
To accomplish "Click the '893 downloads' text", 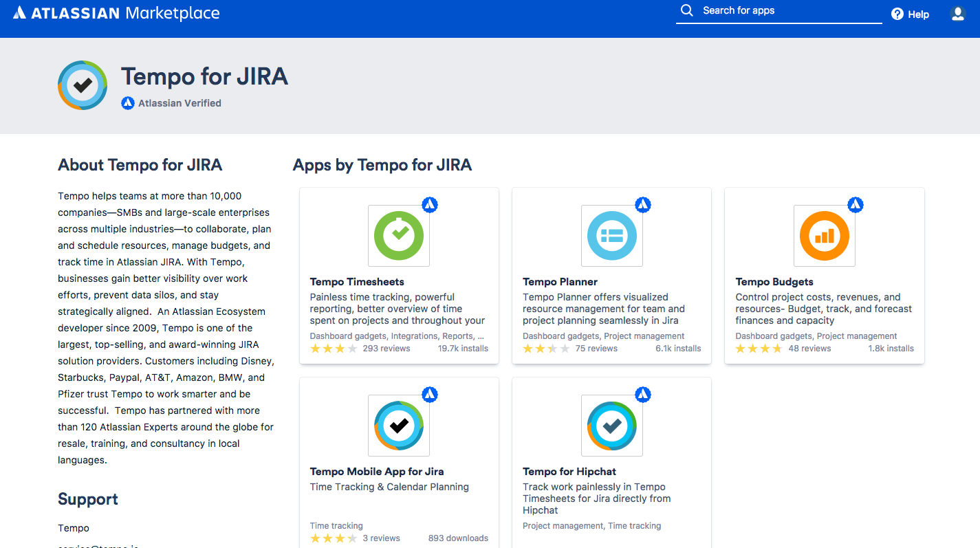I will pyautogui.click(x=458, y=538).
